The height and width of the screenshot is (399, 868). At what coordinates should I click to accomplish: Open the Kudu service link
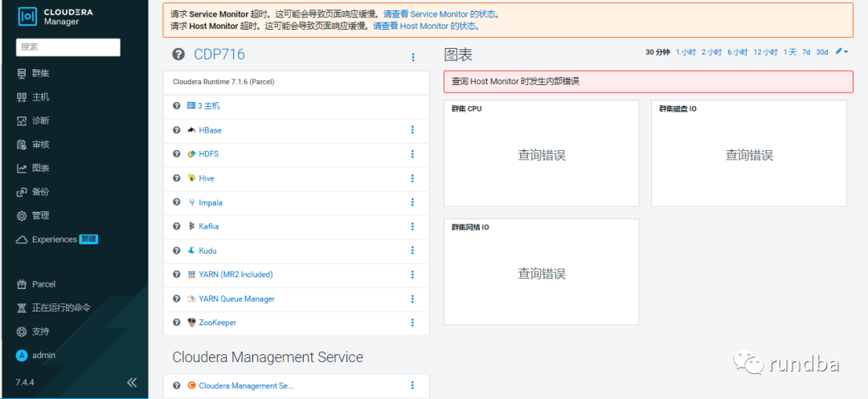[207, 250]
